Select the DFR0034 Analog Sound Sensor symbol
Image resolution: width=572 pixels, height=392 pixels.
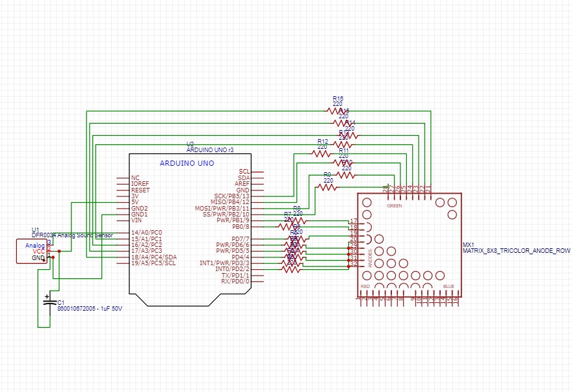pyautogui.click(x=32, y=250)
